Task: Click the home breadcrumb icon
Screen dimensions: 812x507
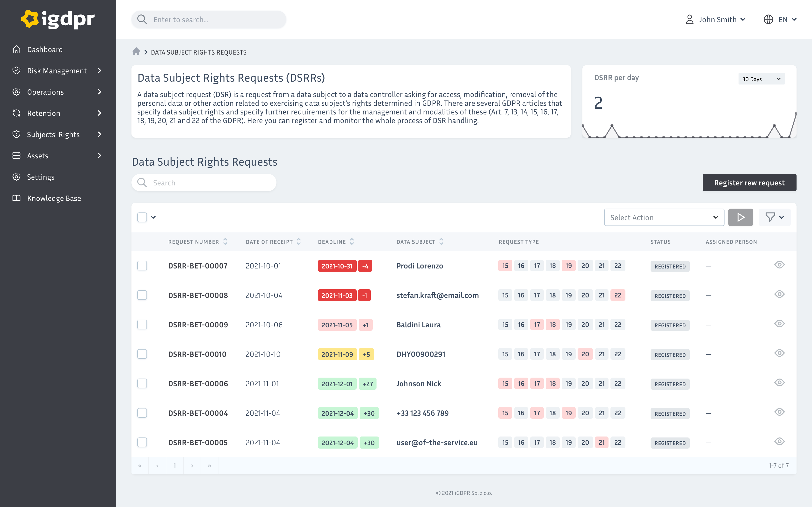Action: (x=136, y=52)
